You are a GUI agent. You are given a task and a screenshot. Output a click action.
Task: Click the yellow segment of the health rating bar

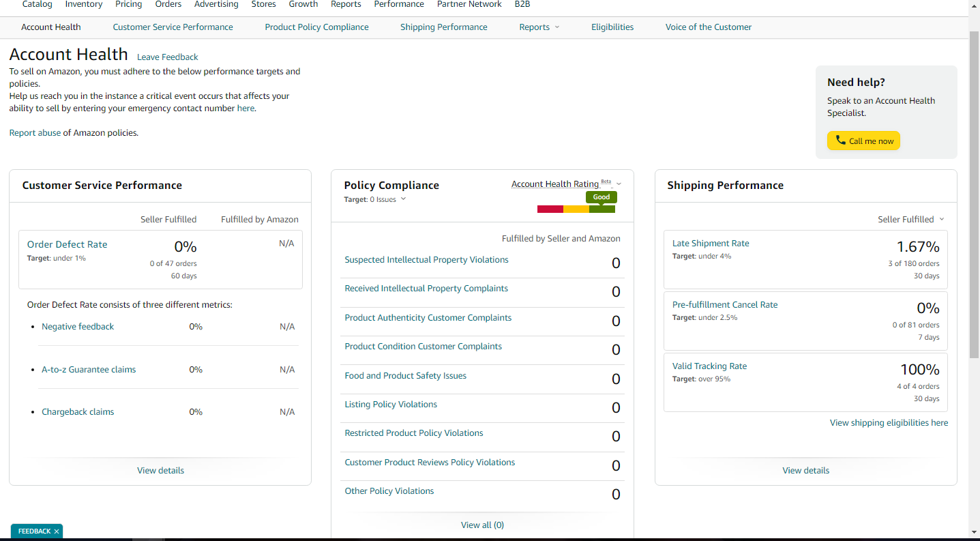[x=576, y=209]
